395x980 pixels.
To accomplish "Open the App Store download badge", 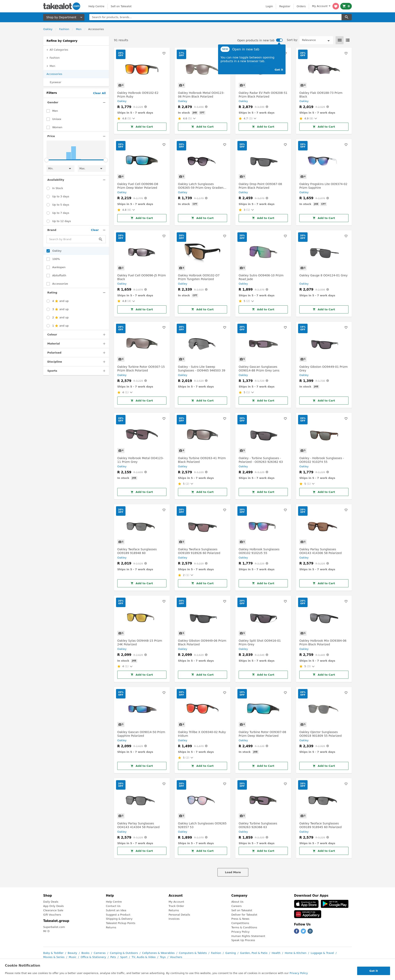I will point(306,904).
